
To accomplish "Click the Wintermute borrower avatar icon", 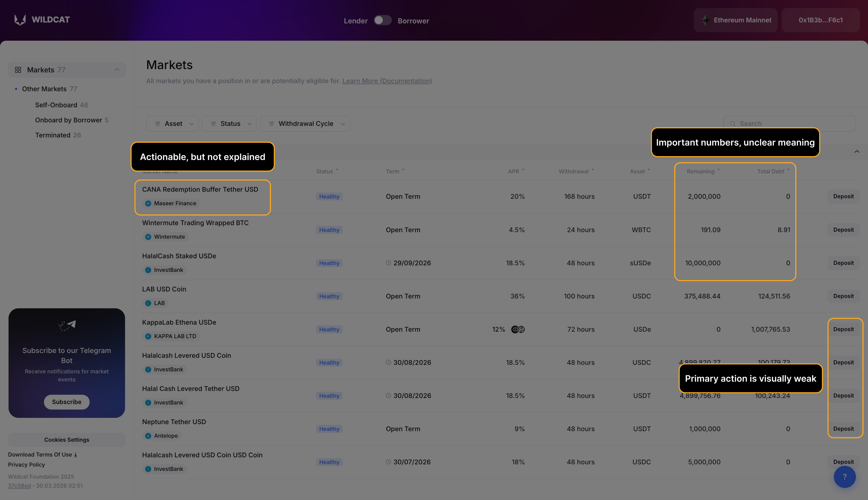I will [148, 237].
